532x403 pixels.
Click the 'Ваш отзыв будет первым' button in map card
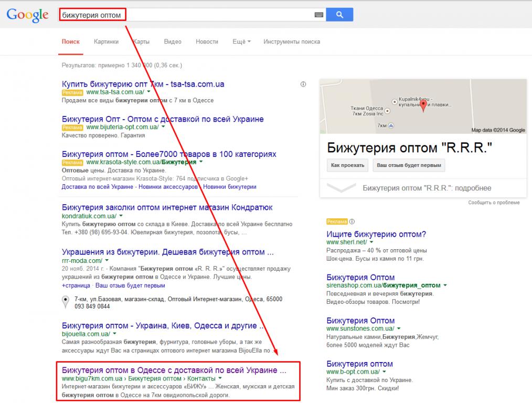pyautogui.click(x=409, y=165)
